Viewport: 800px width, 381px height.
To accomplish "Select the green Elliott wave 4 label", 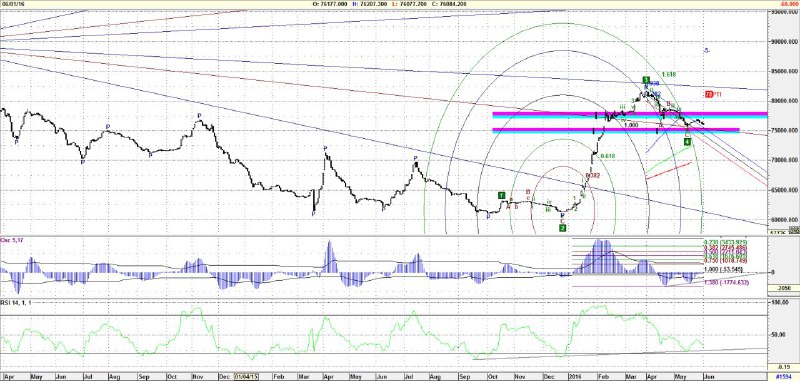I will pos(687,142).
